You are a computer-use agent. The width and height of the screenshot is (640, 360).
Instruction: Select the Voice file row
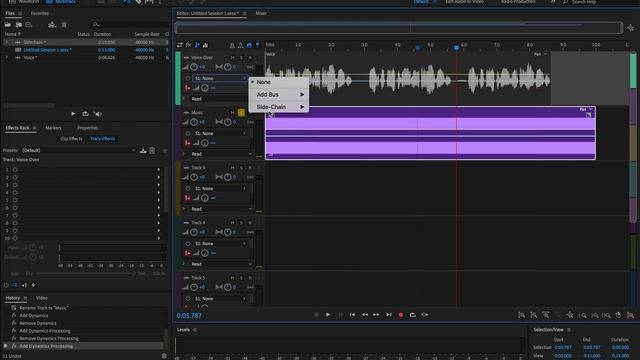(86, 58)
